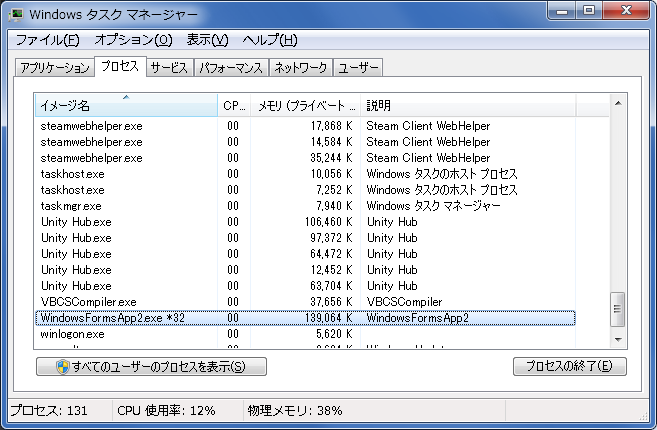Viewport: 657px width, 430px height.
Task: Select the winlogon.exe process row
Action: pyautogui.click(x=305, y=334)
